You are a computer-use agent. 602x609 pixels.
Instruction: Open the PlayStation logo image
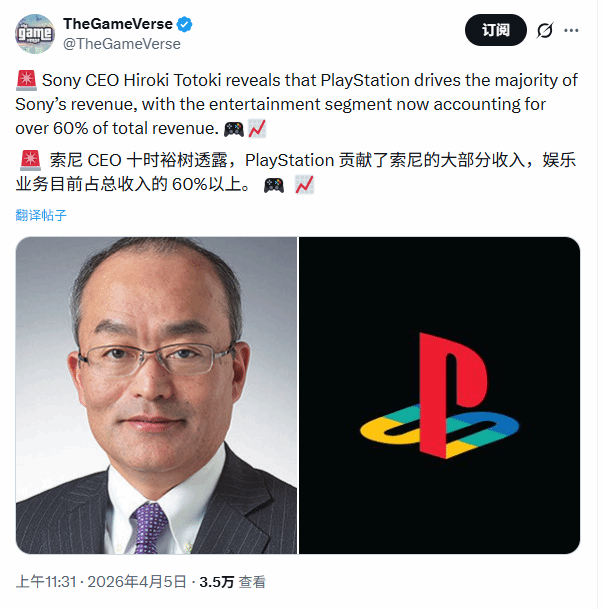439,395
